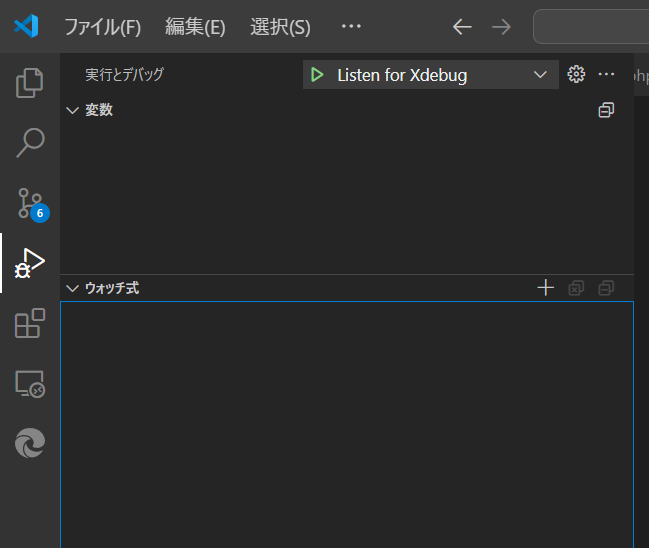
Task: Open the Search view magnifier icon
Action: coord(30,143)
